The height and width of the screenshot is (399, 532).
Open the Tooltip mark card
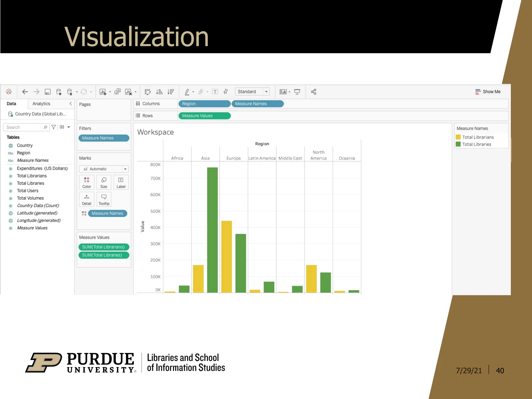[104, 199]
